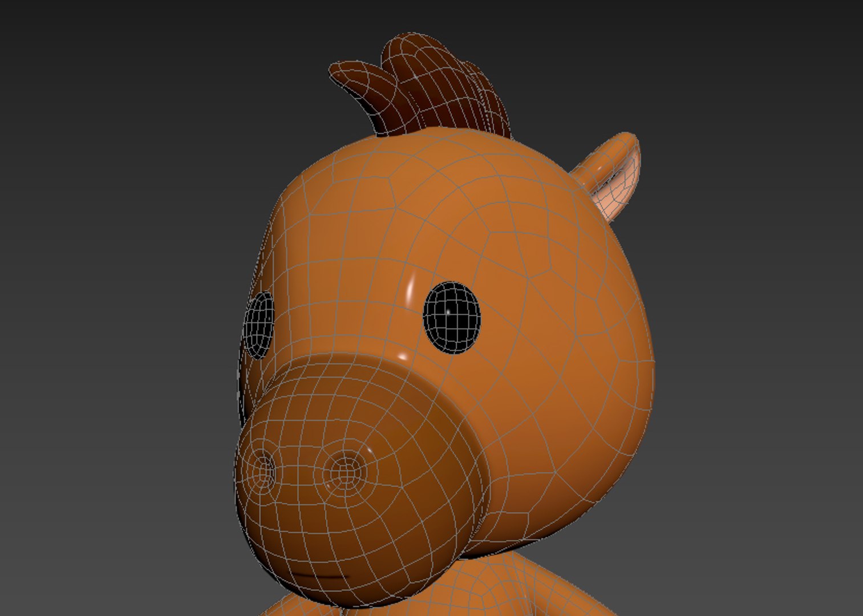Select the horse's rounded muzzle mesh
863x616 pixels.
363,480
